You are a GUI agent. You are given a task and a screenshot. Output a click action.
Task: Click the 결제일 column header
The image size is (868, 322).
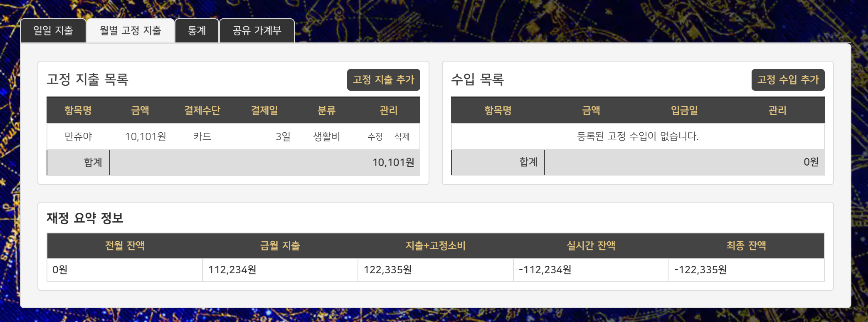click(264, 111)
